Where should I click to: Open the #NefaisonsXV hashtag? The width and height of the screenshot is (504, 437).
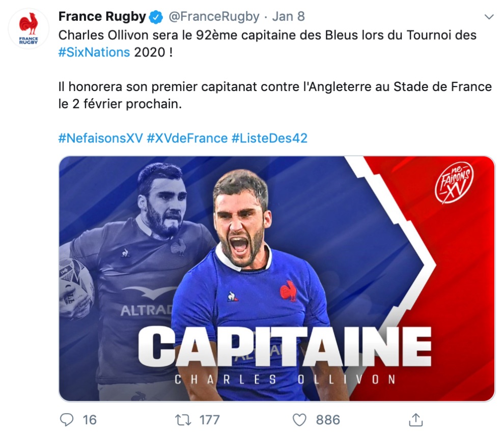coord(101,138)
